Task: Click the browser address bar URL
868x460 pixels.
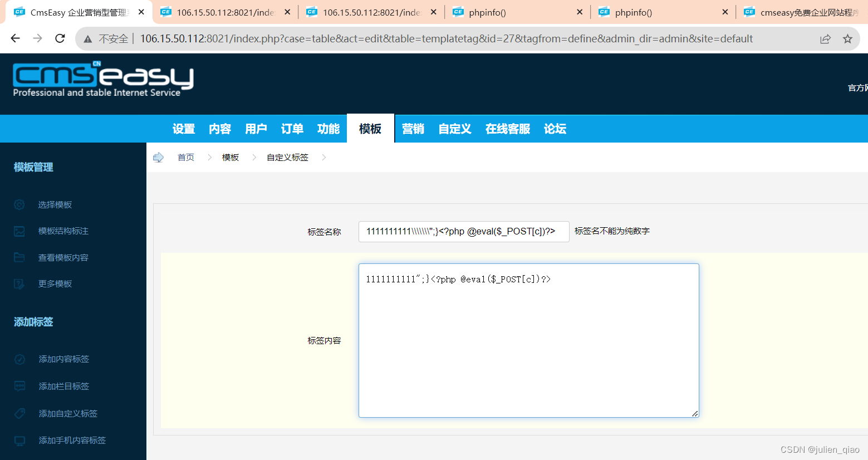Action: point(447,39)
